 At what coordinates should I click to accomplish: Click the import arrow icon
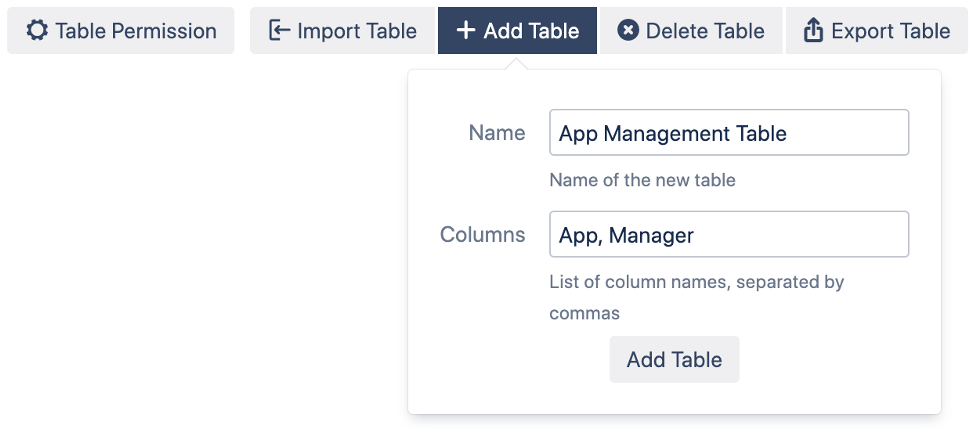click(x=279, y=31)
